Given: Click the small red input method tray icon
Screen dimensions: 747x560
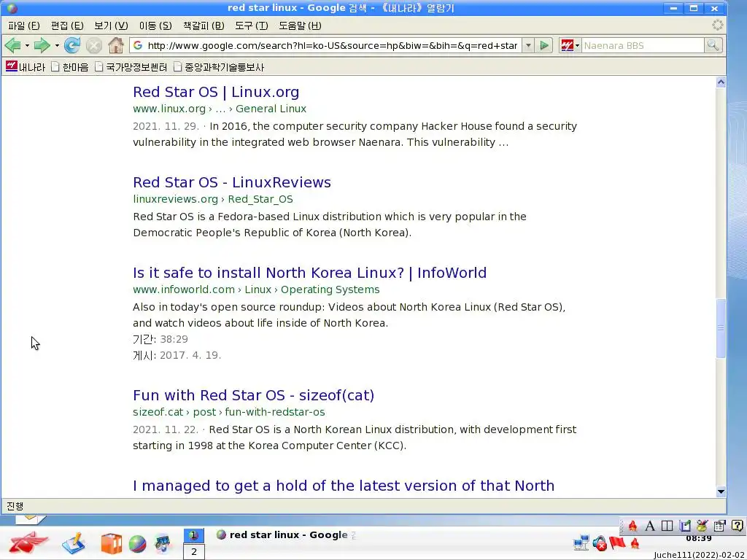Looking at the screenshot, I should click(635, 542).
